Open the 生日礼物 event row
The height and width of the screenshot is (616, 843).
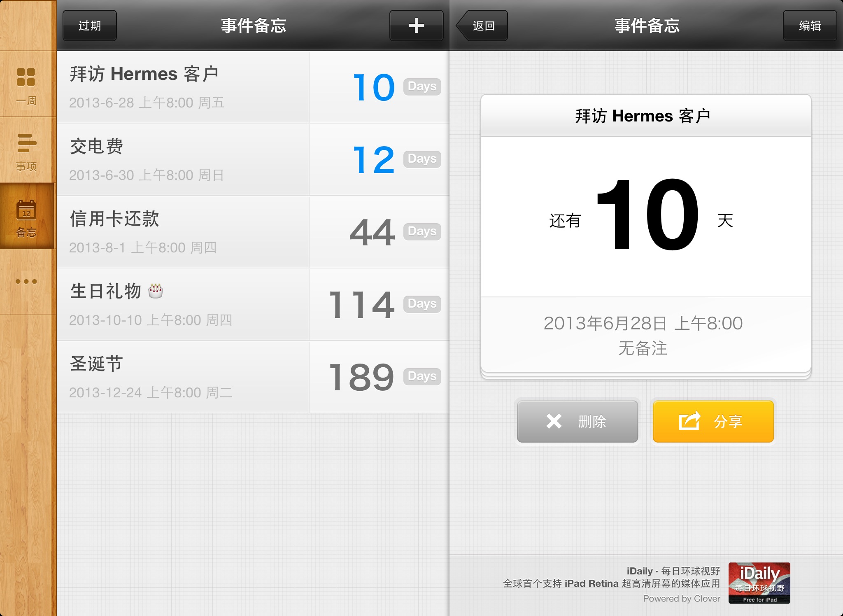coord(253,305)
